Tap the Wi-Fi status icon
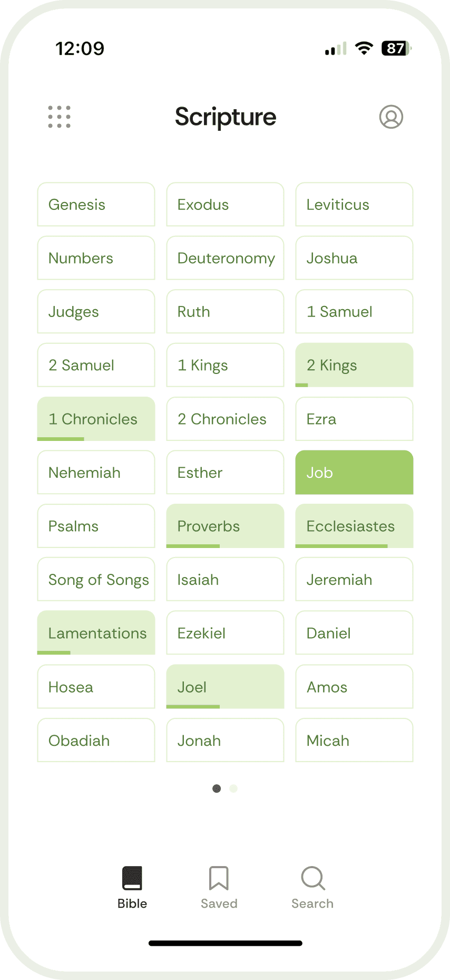This screenshot has height=980, width=450. tap(364, 49)
